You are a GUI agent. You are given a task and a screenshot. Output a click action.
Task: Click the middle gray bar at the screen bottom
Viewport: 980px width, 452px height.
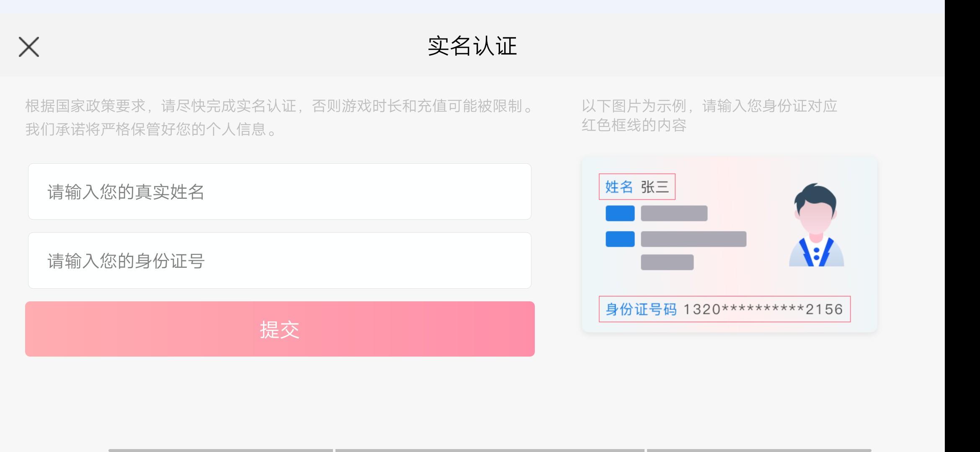click(x=490, y=450)
